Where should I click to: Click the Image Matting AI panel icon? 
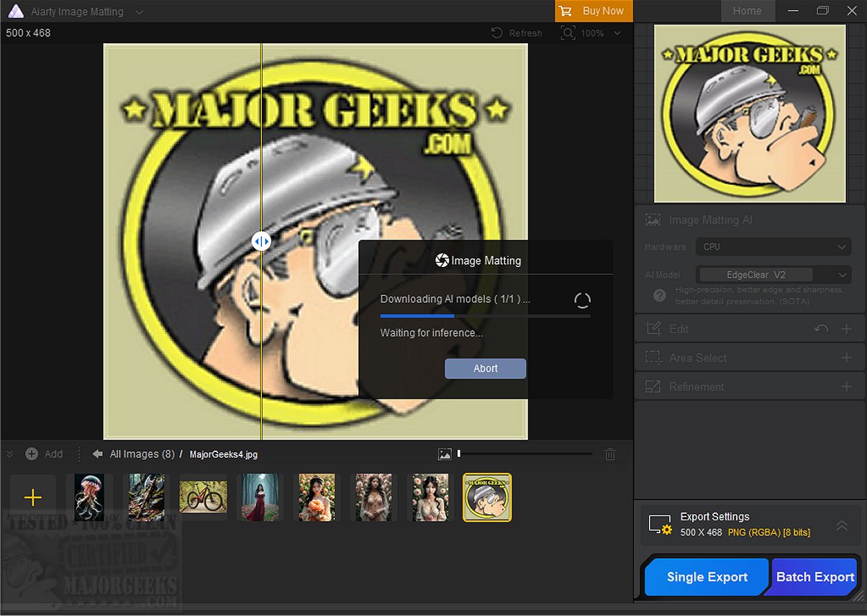point(653,220)
